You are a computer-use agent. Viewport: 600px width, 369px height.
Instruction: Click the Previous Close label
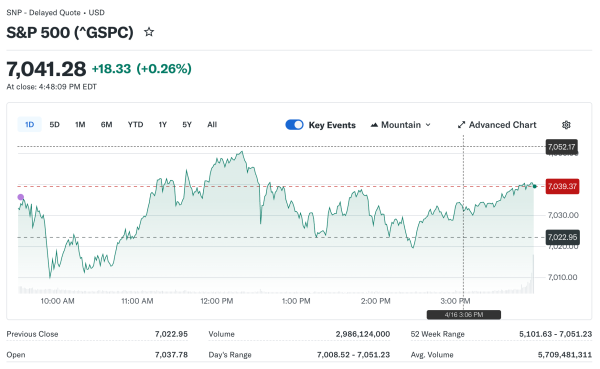pos(32,334)
